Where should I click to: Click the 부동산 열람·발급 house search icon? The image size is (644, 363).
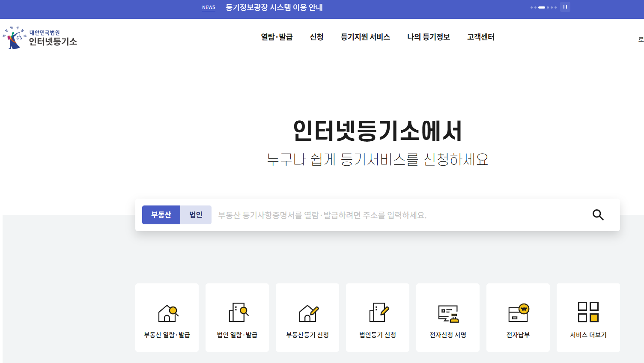point(168,313)
